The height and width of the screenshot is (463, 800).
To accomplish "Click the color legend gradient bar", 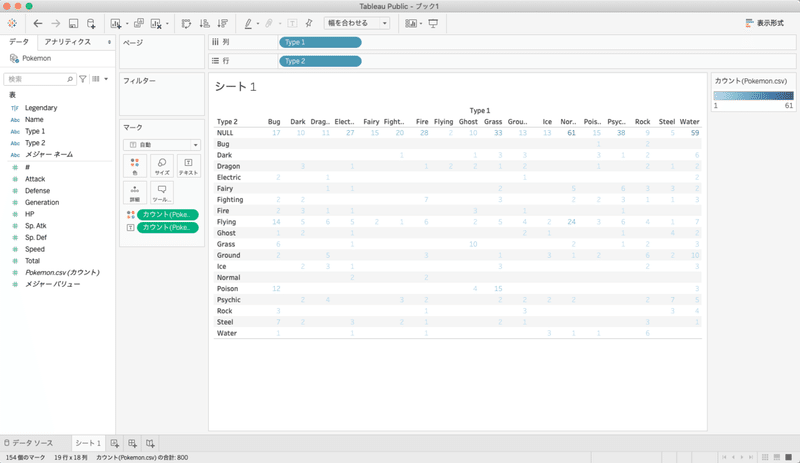I will click(753, 95).
